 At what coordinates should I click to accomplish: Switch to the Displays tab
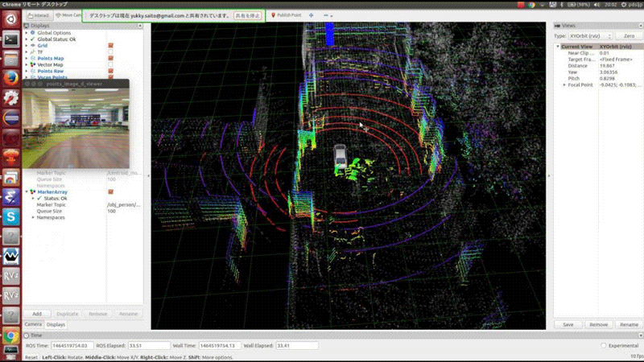click(56, 324)
